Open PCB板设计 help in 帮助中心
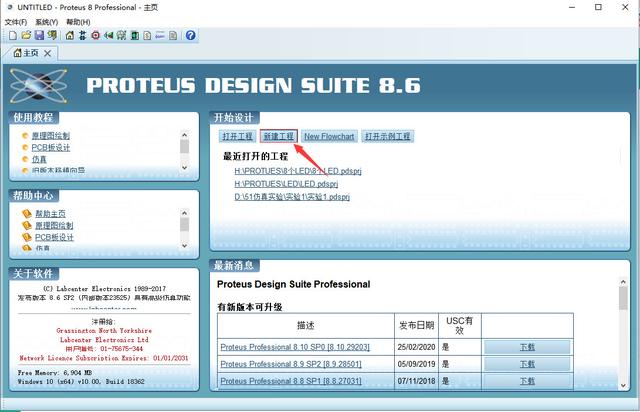This screenshot has height=412, width=640. tap(54, 237)
